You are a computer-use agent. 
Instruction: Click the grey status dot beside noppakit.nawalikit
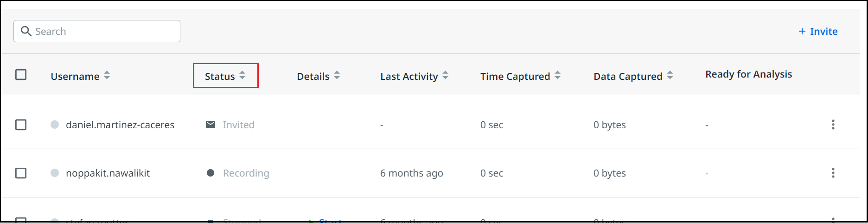tap(55, 173)
